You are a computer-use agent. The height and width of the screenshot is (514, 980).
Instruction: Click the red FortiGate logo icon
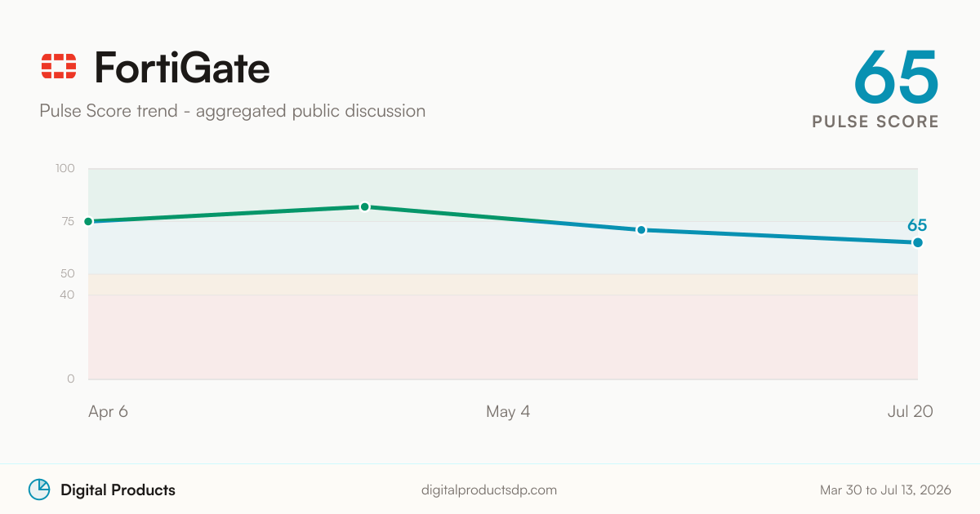click(59, 66)
